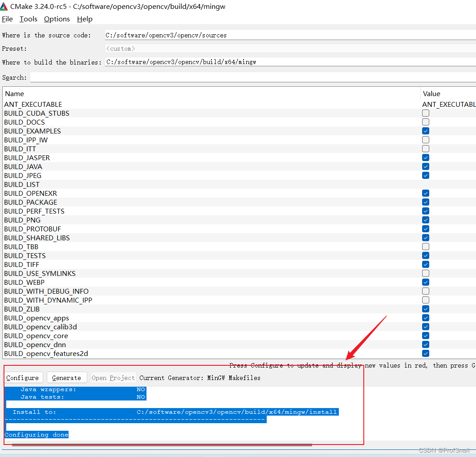
Task: Uncheck BUILD_opencv_dnn checkbox
Action: [x=426, y=344]
